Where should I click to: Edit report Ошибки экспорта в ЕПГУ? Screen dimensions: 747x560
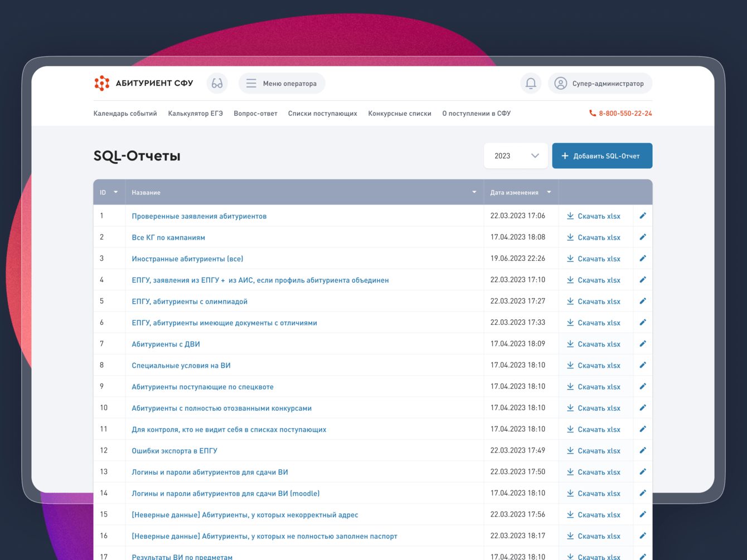[643, 451]
